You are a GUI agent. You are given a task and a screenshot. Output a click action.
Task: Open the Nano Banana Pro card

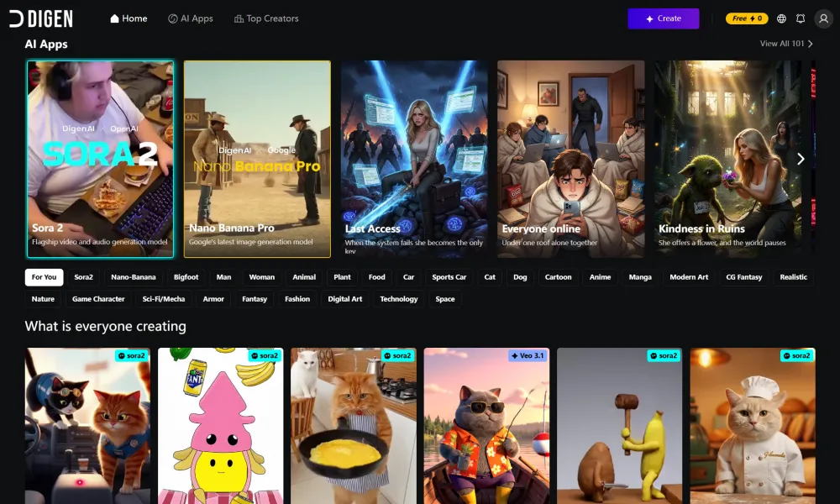click(x=257, y=159)
